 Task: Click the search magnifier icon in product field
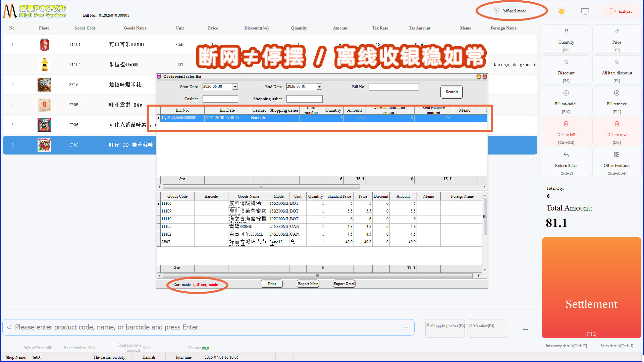click(9, 327)
